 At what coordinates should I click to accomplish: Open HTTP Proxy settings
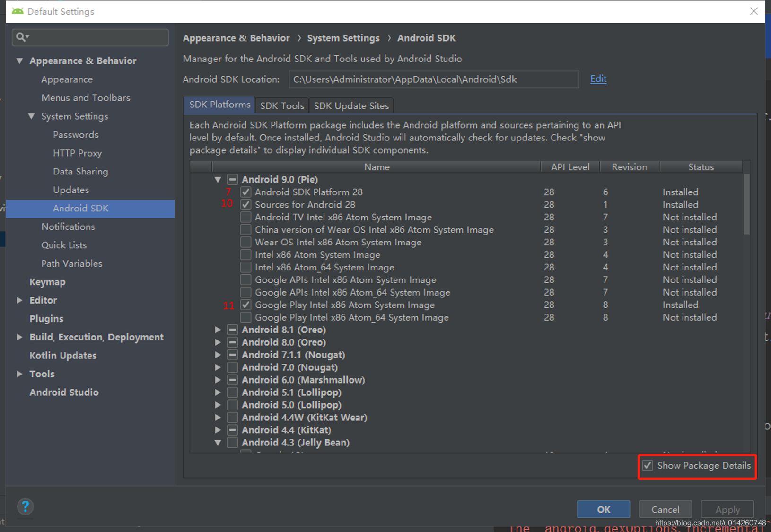77,153
